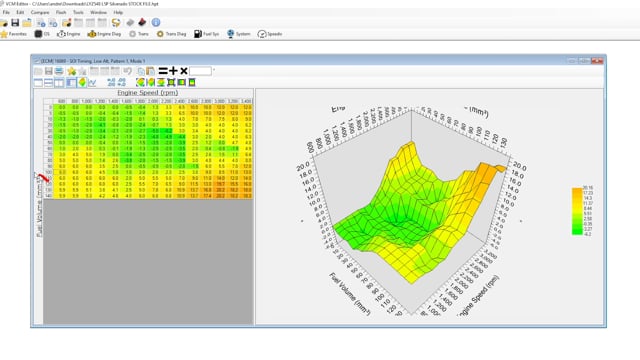The width and height of the screenshot is (640, 360).
Task: Toggle the highlighted side-panel layout icon
Action: point(71,82)
